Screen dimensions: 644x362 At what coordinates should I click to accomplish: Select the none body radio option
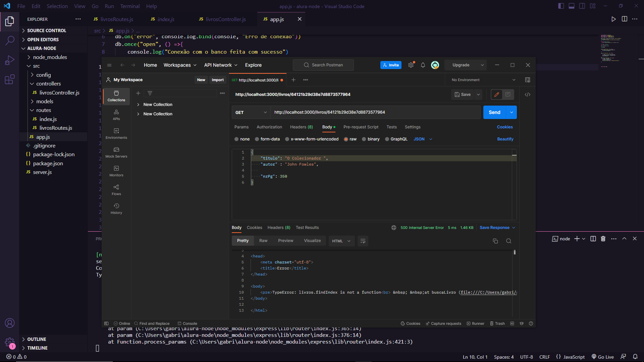coord(236,139)
